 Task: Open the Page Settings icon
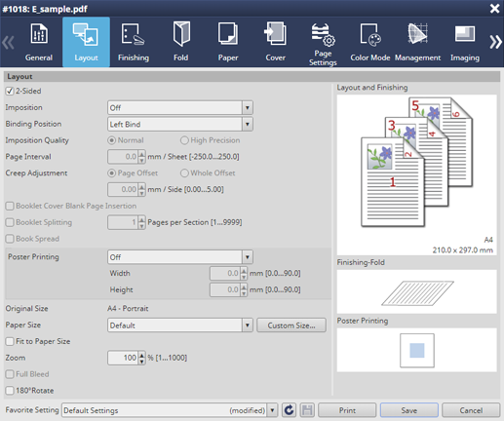tap(323, 35)
